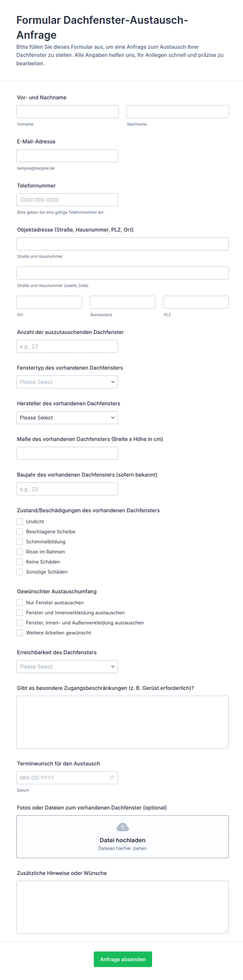The height and width of the screenshot is (980, 243).
Task: Open the Erreichbarkeit des Dachfensters dropdown
Action: (67, 667)
